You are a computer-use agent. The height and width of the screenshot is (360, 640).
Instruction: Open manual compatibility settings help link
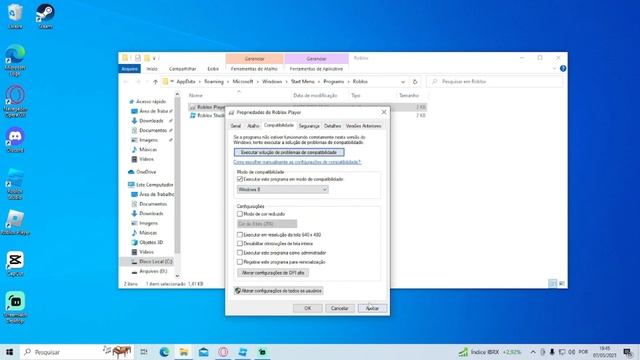pos(297,162)
